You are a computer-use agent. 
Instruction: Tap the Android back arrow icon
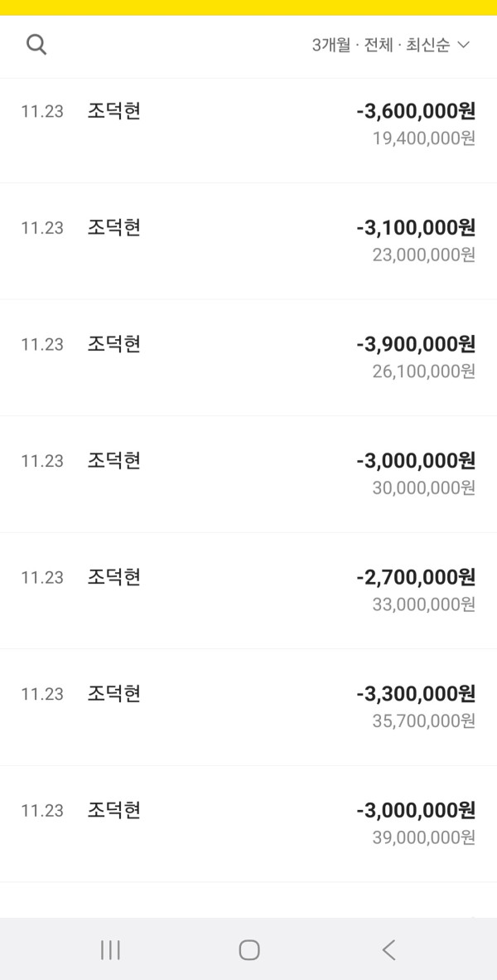coord(387,950)
